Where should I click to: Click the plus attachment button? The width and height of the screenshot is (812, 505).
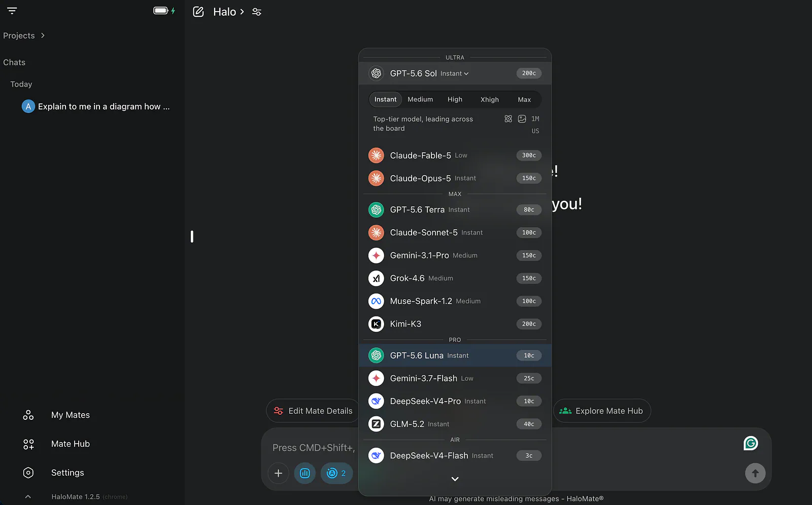pyautogui.click(x=278, y=473)
